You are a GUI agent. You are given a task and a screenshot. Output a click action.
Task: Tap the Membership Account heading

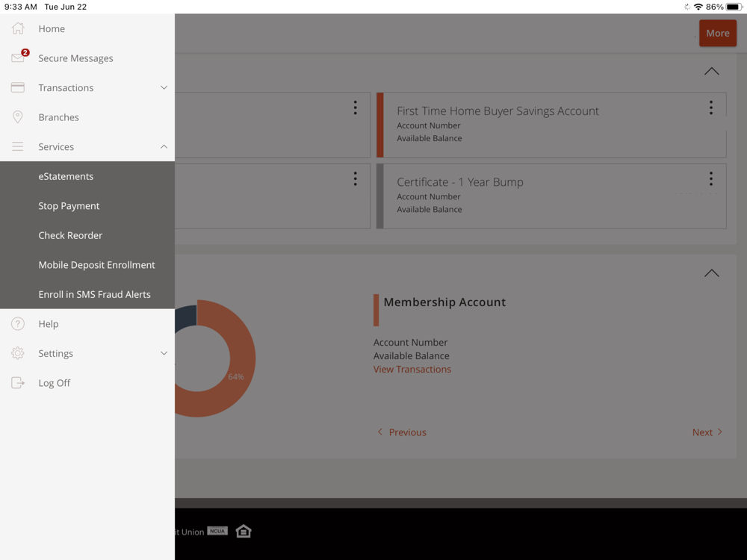point(444,302)
